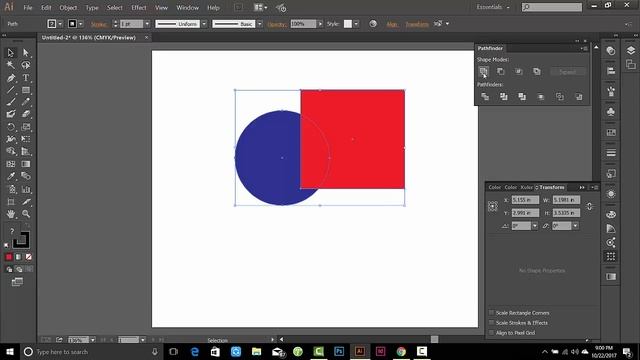Click the Opacity link in control bar
The height and width of the screenshot is (360, 640).
pos(277,24)
